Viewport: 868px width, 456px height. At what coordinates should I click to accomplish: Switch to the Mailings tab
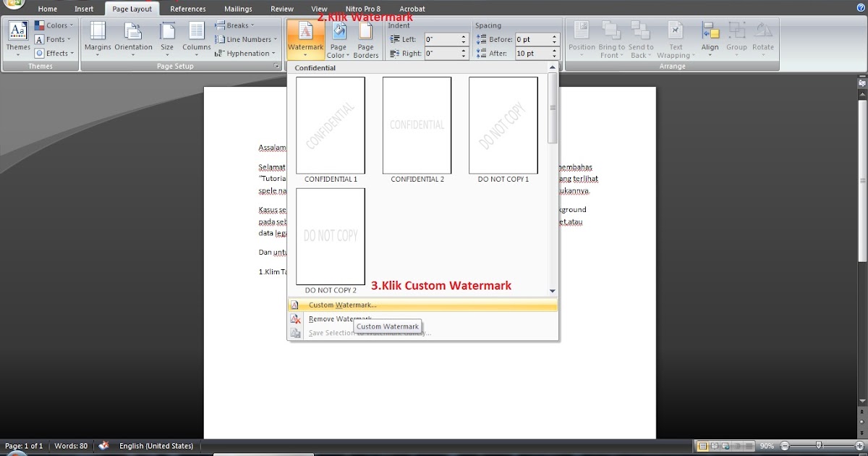tap(237, 9)
